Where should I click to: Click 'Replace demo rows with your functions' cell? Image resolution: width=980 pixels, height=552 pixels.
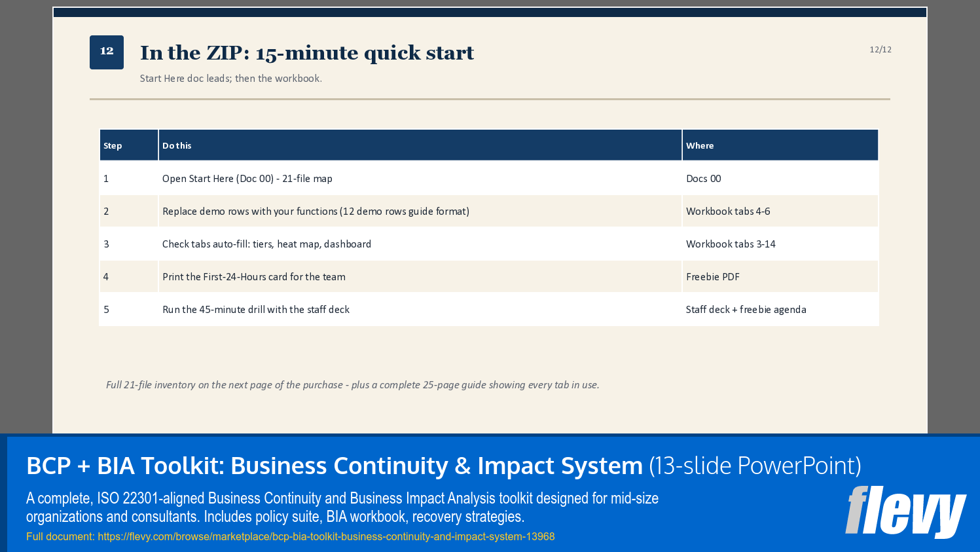(420, 211)
